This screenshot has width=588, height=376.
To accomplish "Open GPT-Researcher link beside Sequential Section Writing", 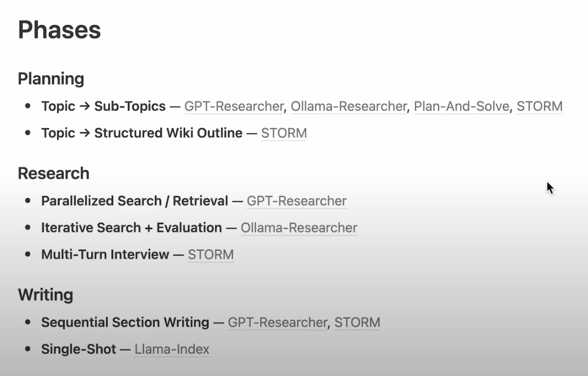I will coord(277,322).
